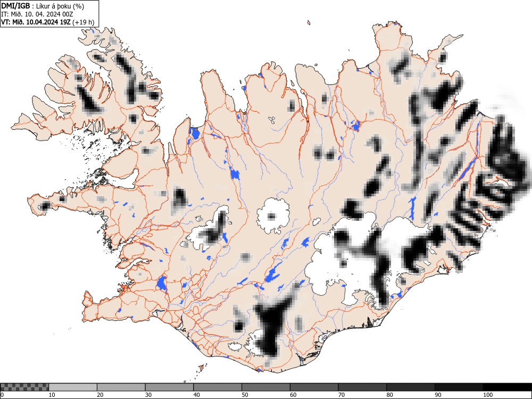Click the 60–70 percent dark gray swatch
This screenshot has width=532, height=399.
[314, 387]
